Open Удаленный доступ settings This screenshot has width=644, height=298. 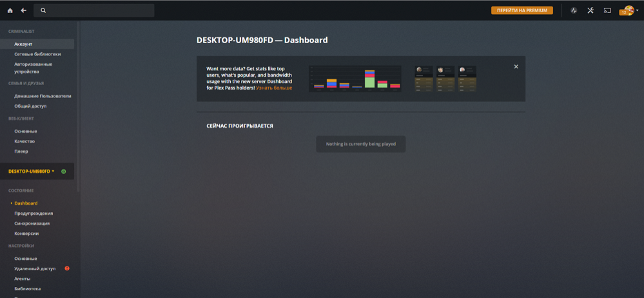click(x=35, y=268)
